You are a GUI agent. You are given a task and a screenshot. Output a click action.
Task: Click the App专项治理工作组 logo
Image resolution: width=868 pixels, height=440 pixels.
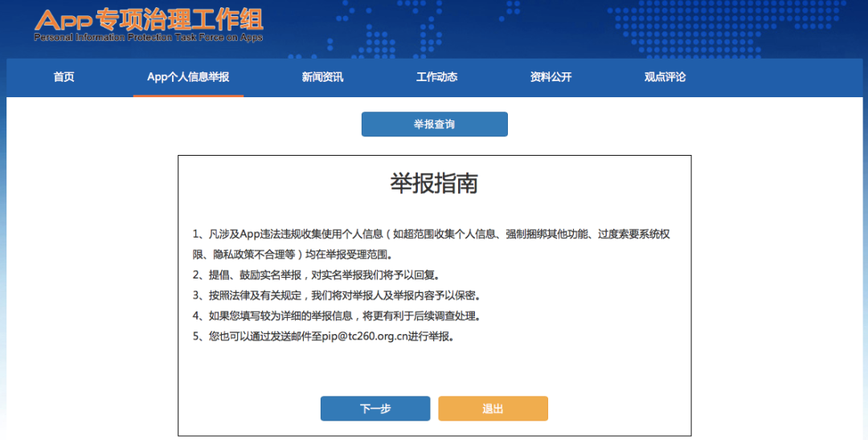tap(149, 25)
